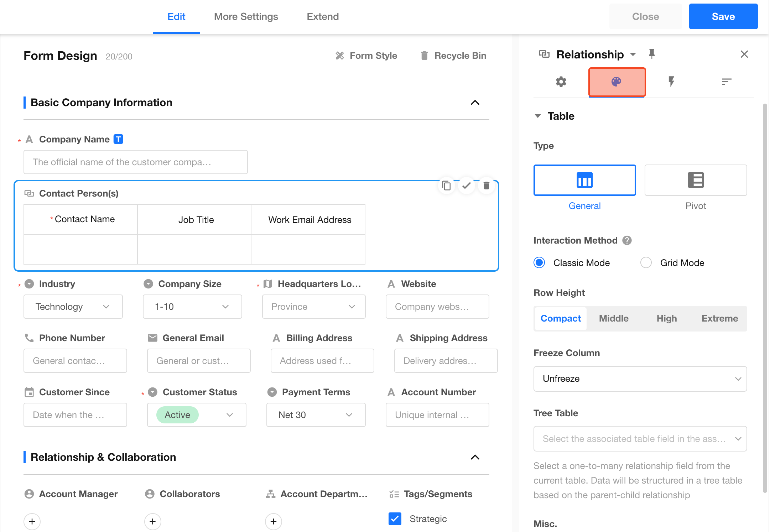Click the duplicate icon on Contact Person(s) field
Viewport: 770px width, 532px height.
coord(446,186)
